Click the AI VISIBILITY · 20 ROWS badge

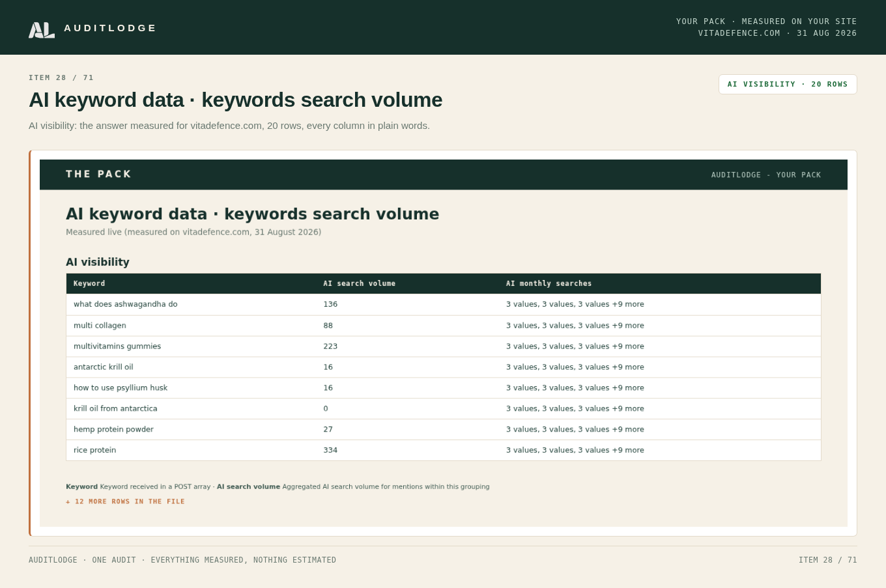pyautogui.click(x=788, y=84)
